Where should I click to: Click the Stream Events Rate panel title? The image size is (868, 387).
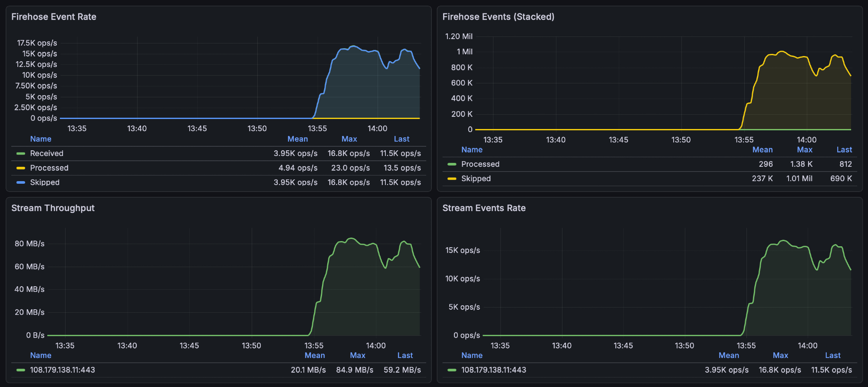coord(484,208)
